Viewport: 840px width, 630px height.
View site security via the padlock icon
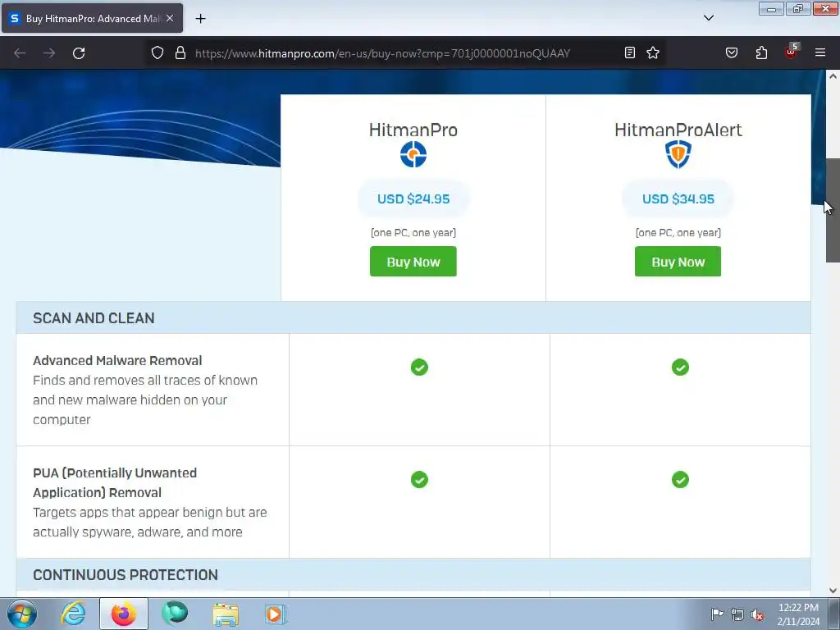pos(180,53)
